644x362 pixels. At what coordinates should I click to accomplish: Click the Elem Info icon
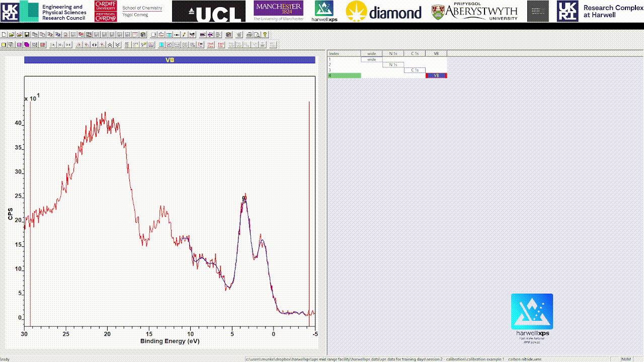(x=221, y=45)
